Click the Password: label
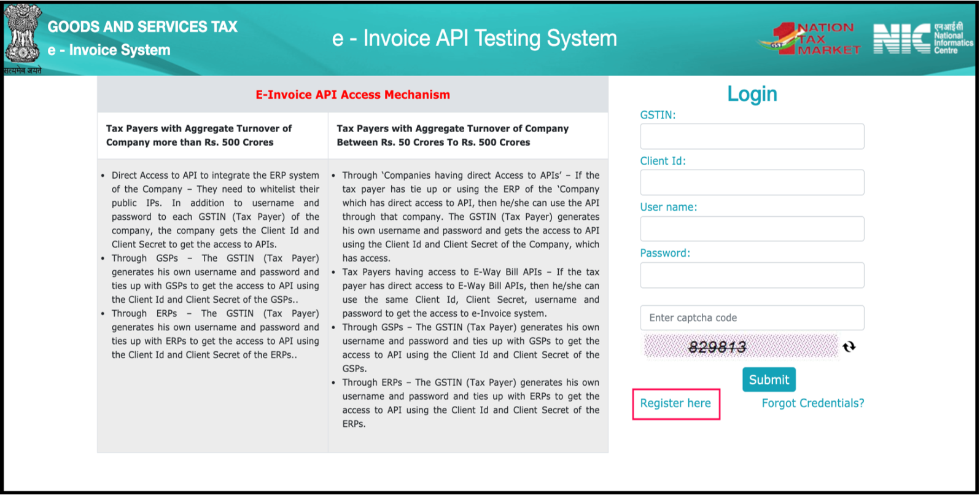The height and width of the screenshot is (495, 980). 665,253
